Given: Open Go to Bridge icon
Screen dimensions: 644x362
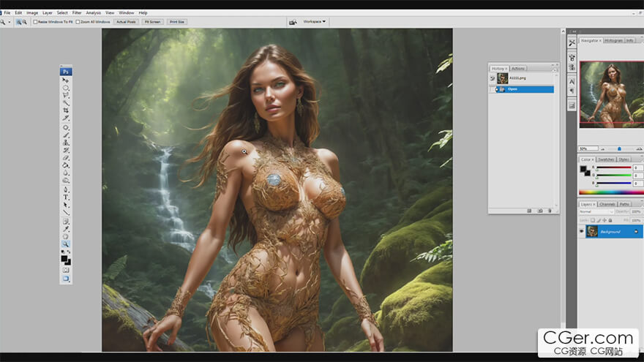Looking at the screenshot, I should pyautogui.click(x=293, y=22).
